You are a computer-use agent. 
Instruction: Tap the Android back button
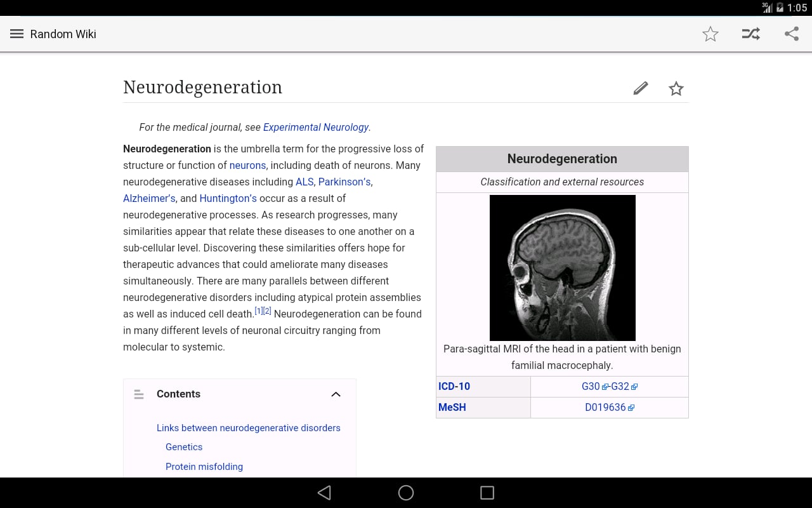(x=324, y=493)
